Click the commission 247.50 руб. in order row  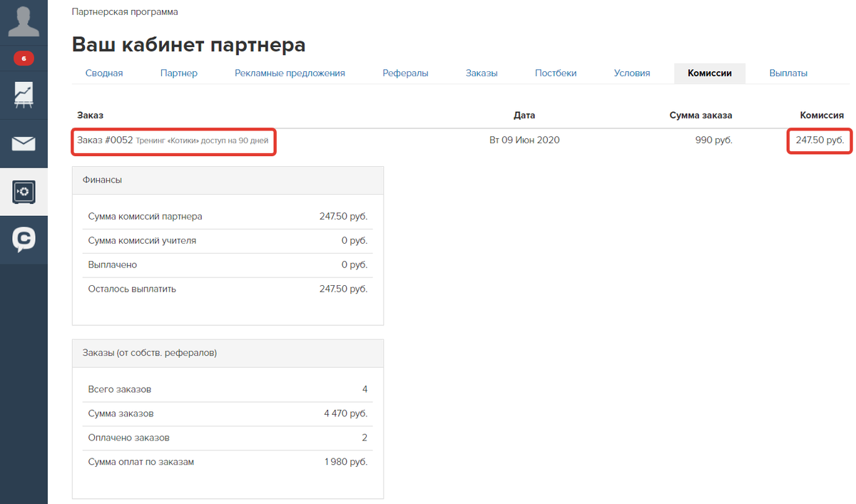click(820, 140)
